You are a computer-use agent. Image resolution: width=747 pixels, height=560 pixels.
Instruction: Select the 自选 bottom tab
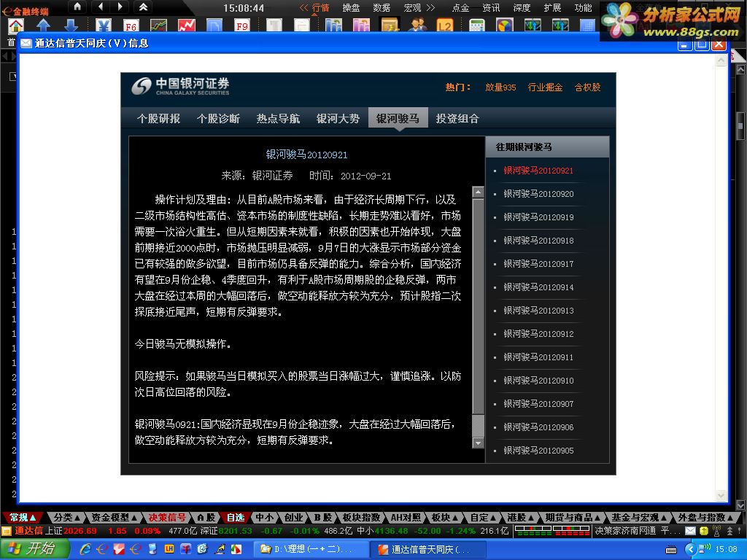tap(236, 518)
